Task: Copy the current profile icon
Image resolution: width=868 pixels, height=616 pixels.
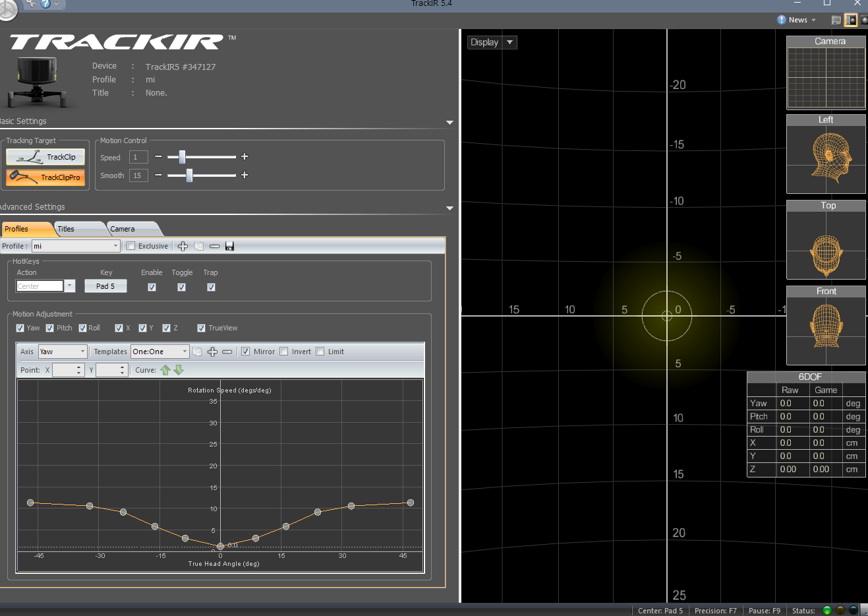Action: click(x=198, y=246)
